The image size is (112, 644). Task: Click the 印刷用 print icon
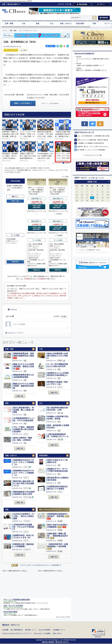point(24,50)
